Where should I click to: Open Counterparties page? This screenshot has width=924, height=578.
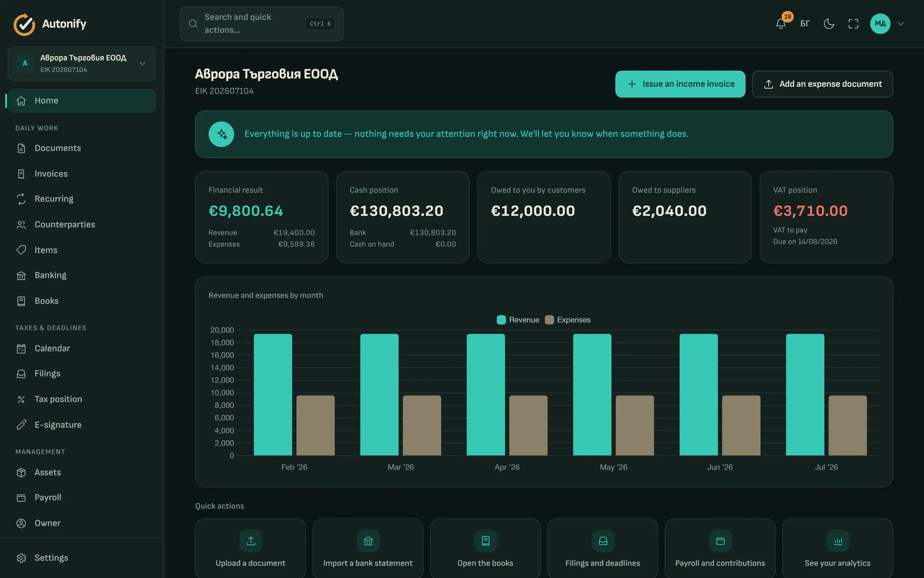82,224
